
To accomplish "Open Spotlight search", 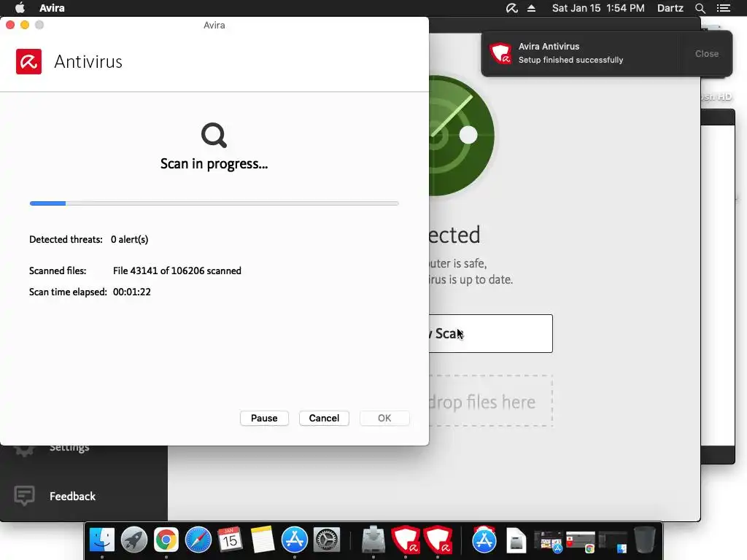I will tap(700, 8).
